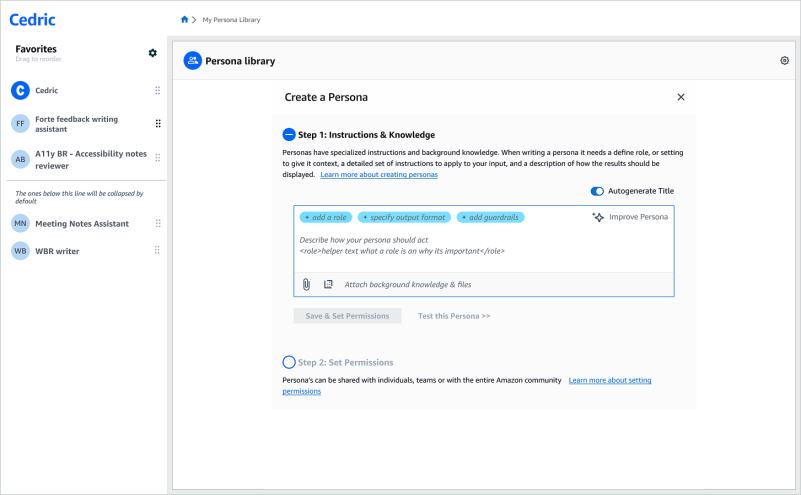
Task: Click the home icon in breadcrumb
Action: [184, 19]
